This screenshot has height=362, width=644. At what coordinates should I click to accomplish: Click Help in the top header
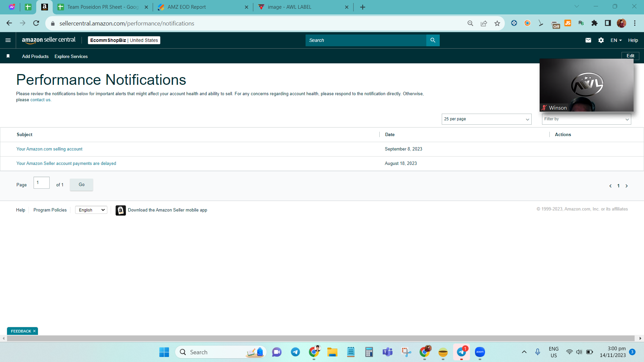633,40
